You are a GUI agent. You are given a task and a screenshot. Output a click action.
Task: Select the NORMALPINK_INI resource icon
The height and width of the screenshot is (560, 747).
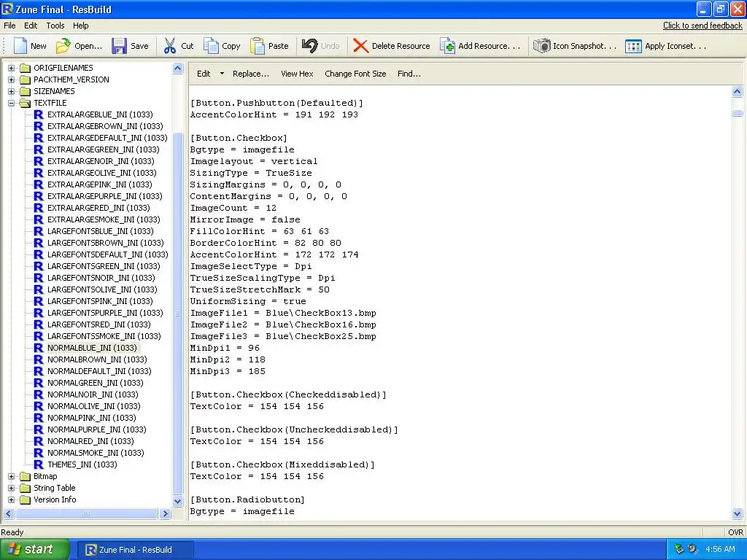click(39, 418)
